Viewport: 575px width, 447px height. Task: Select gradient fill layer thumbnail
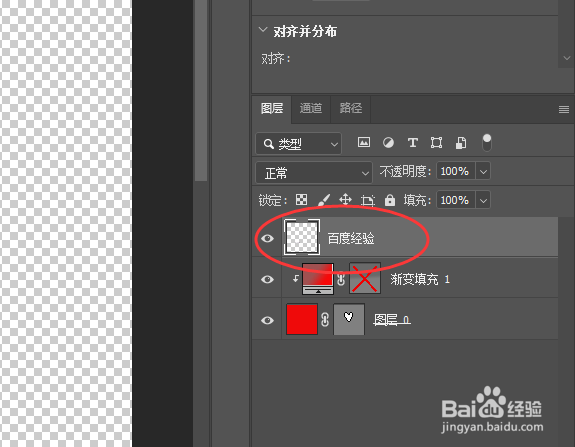click(x=318, y=279)
